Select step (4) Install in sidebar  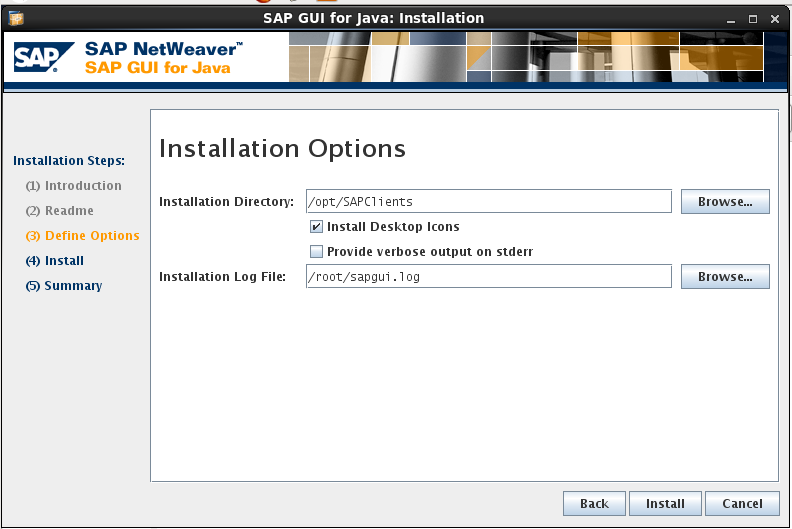pos(55,261)
